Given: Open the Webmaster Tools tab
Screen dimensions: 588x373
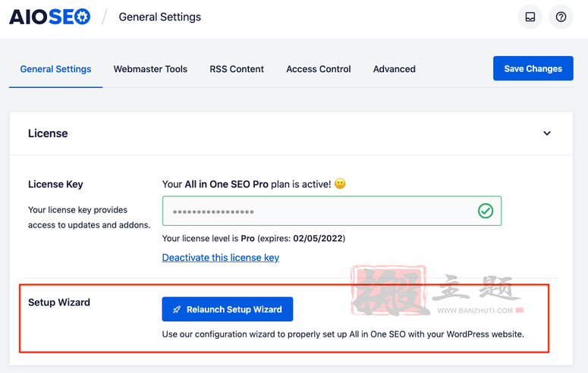Looking at the screenshot, I should coord(150,69).
